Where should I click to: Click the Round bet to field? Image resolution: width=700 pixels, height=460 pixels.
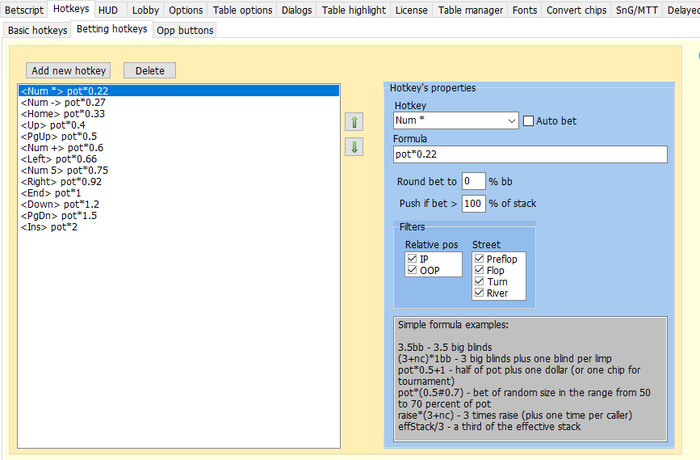[x=473, y=181]
